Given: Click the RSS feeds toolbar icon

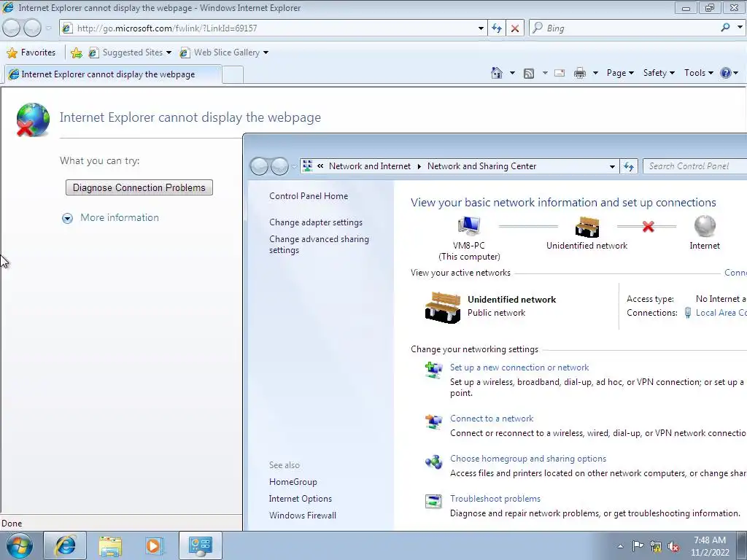Looking at the screenshot, I should (528, 74).
